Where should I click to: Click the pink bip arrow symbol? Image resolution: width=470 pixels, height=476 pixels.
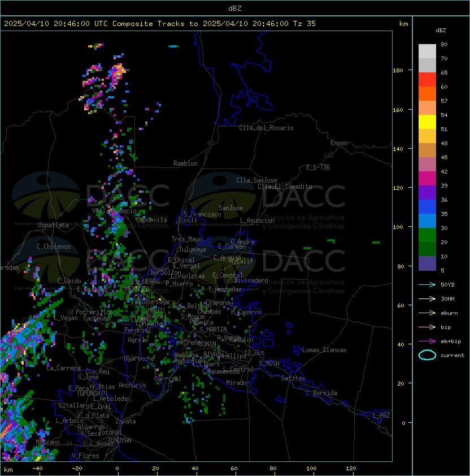coord(427,327)
